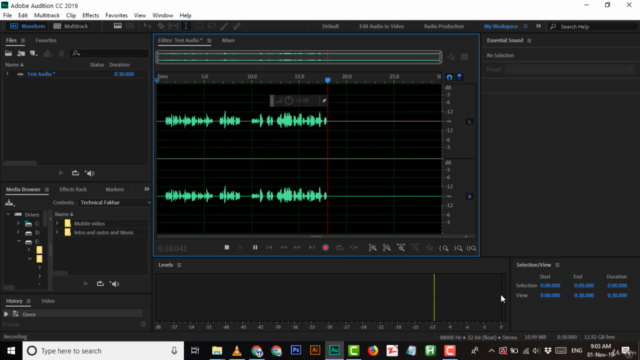Image resolution: width=640 pixels, height=360 pixels.
Task: Expand Test Audio file entry
Action: [7, 74]
